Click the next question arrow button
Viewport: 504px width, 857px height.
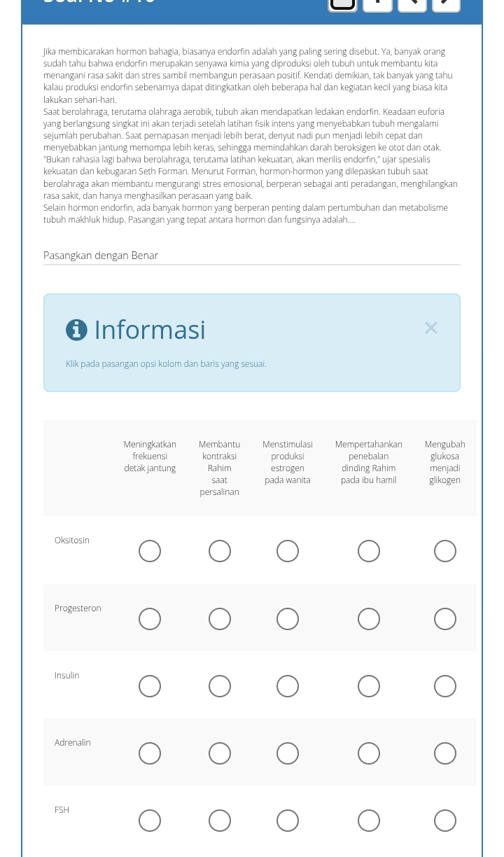pyautogui.click(x=446, y=3)
